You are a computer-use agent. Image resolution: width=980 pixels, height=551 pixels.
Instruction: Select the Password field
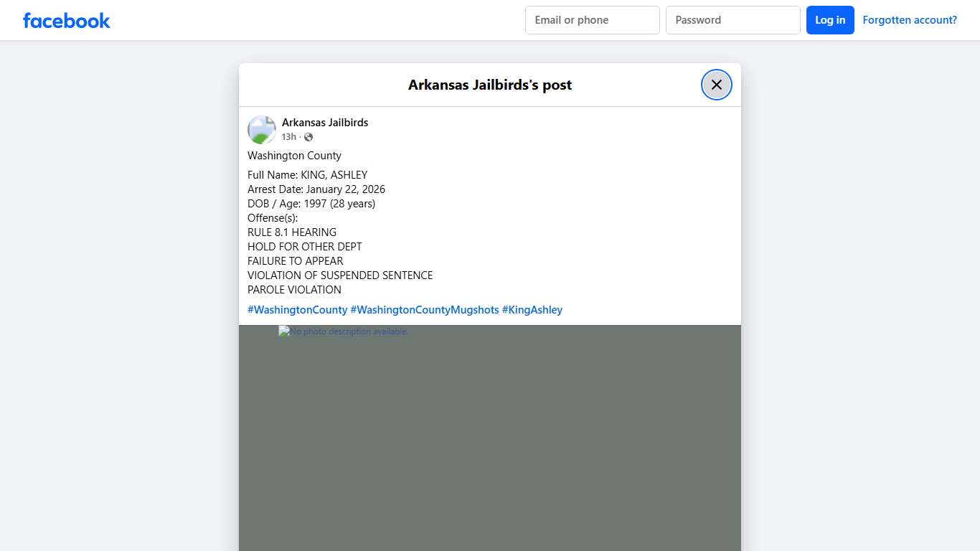(732, 20)
